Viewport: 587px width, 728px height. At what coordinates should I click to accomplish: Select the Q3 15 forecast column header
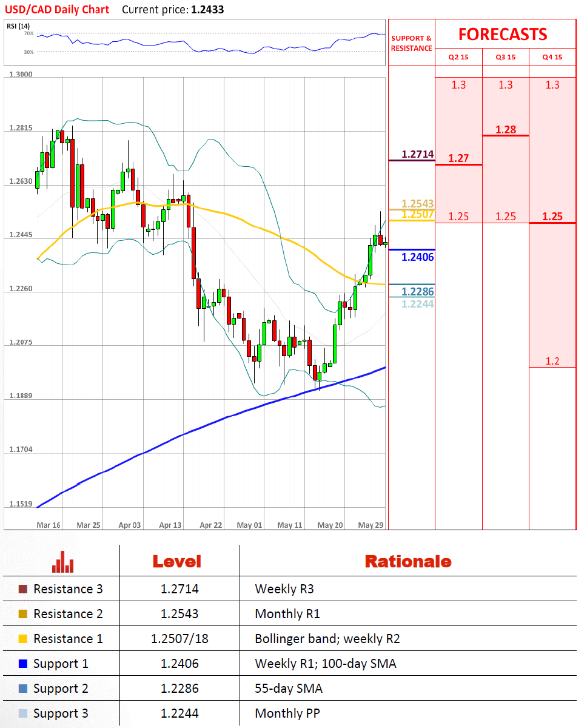pos(506,57)
